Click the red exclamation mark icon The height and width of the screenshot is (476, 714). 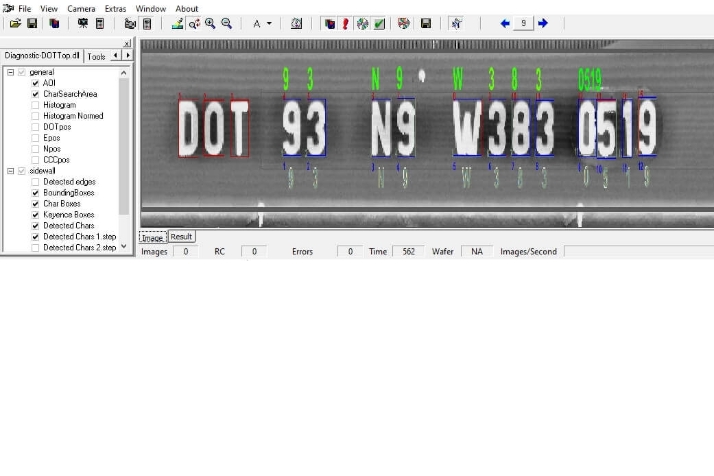pos(345,23)
